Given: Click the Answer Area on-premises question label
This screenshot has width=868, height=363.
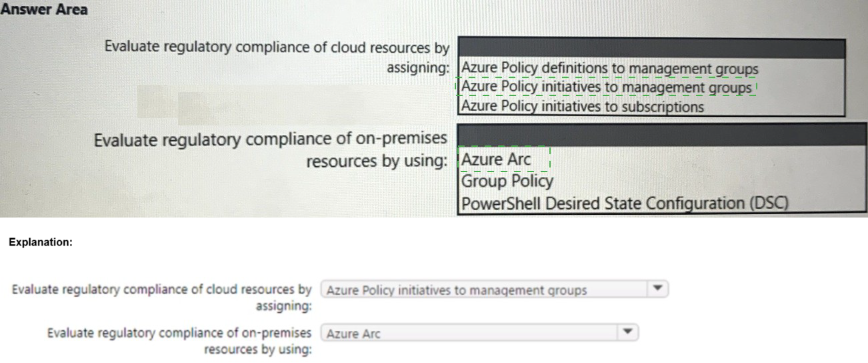Looking at the screenshot, I should (271, 140).
